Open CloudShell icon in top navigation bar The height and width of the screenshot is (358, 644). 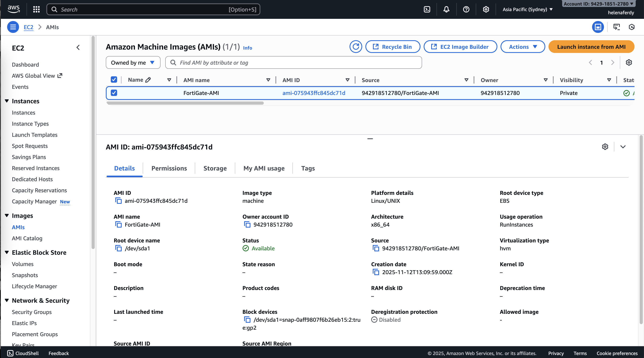pyautogui.click(x=427, y=10)
